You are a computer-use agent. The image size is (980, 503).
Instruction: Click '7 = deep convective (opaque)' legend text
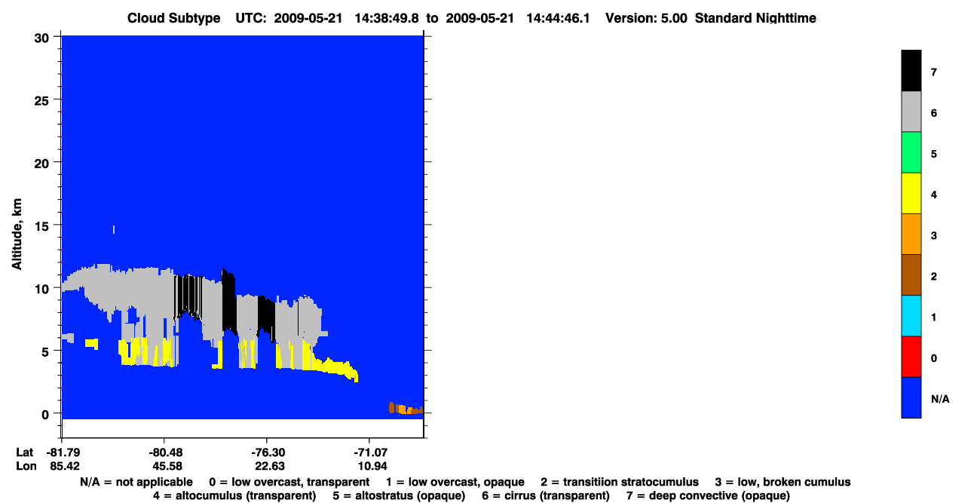point(708,495)
